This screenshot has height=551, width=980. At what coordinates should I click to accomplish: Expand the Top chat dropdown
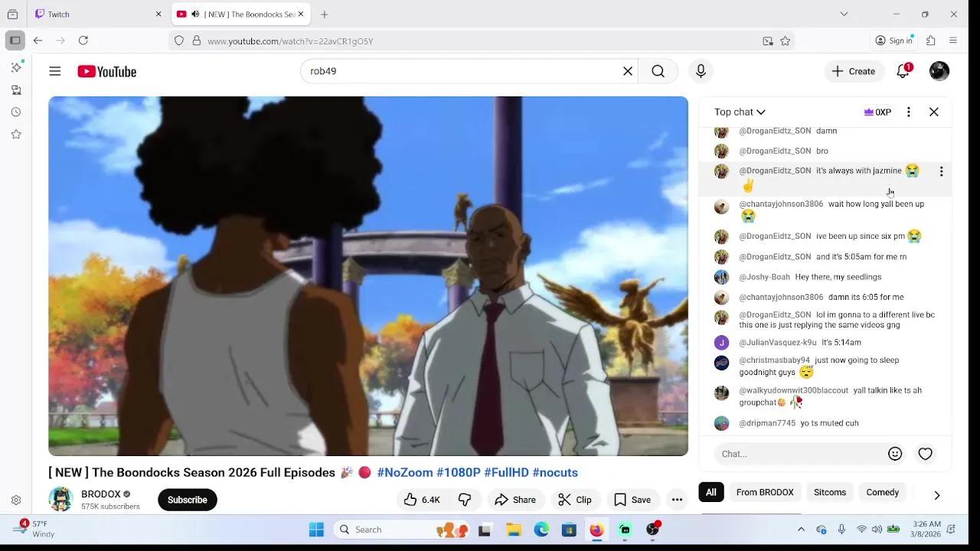coord(740,112)
